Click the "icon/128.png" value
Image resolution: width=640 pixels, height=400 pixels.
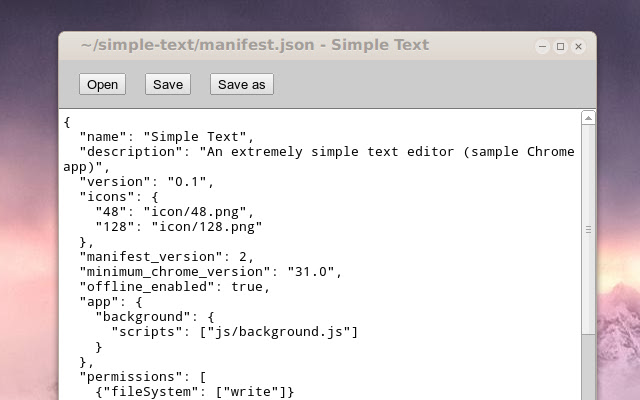click(x=207, y=227)
